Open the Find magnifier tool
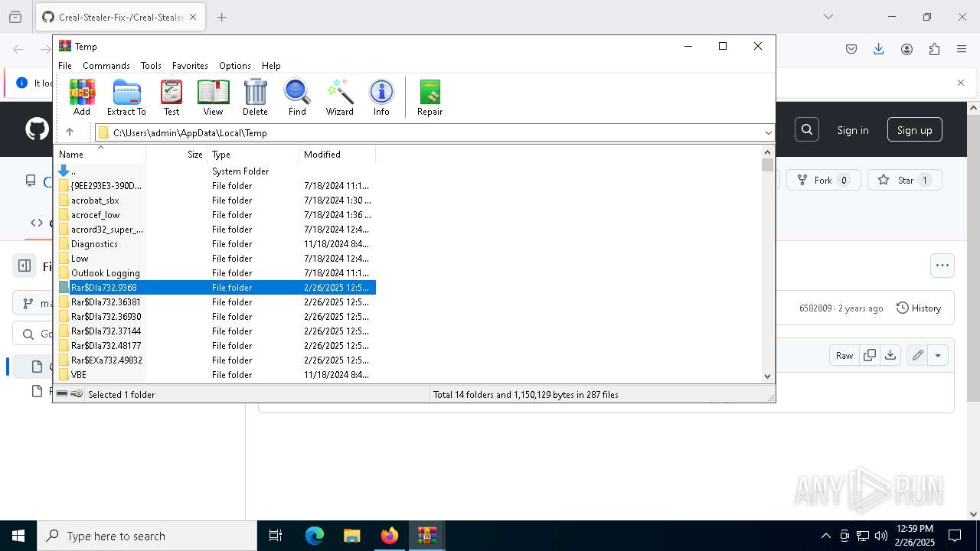Viewport: 980px width, 551px height. (297, 97)
